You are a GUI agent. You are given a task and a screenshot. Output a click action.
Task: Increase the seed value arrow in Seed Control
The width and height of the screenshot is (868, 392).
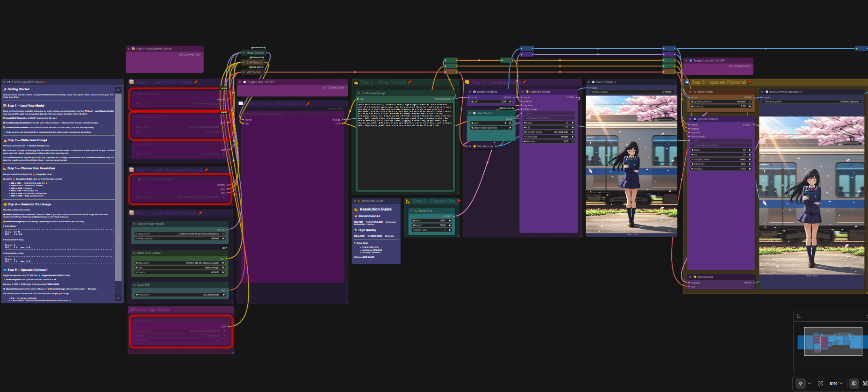click(510, 123)
